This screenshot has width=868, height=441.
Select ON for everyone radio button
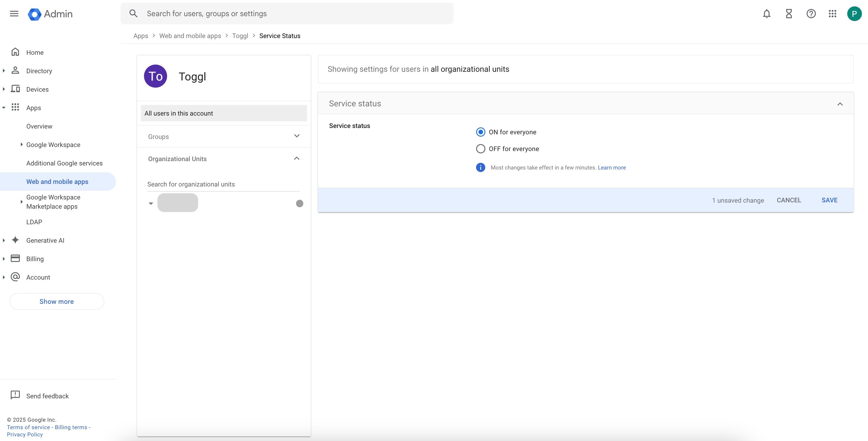pyautogui.click(x=480, y=132)
